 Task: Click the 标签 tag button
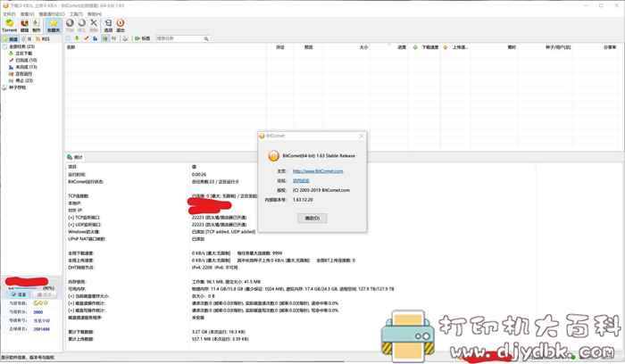143,38
